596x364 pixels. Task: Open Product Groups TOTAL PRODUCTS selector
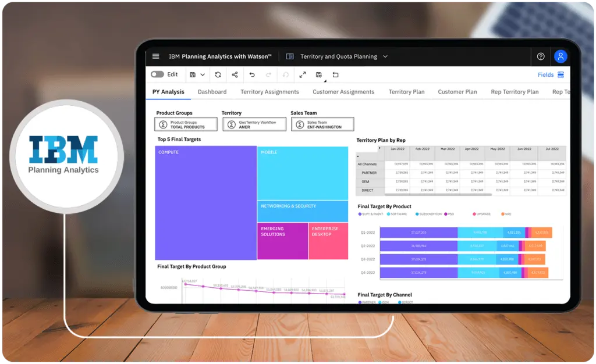click(x=186, y=124)
